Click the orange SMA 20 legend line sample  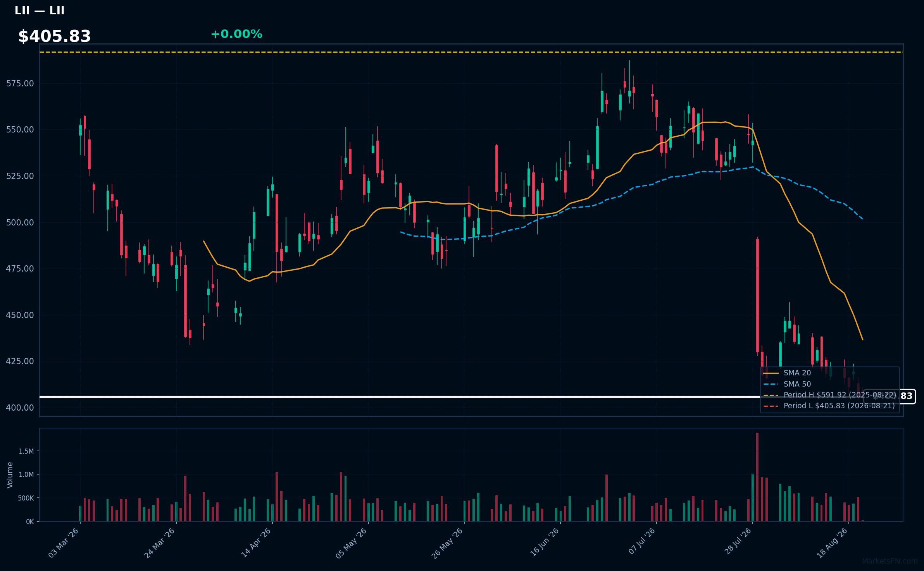(x=771, y=373)
